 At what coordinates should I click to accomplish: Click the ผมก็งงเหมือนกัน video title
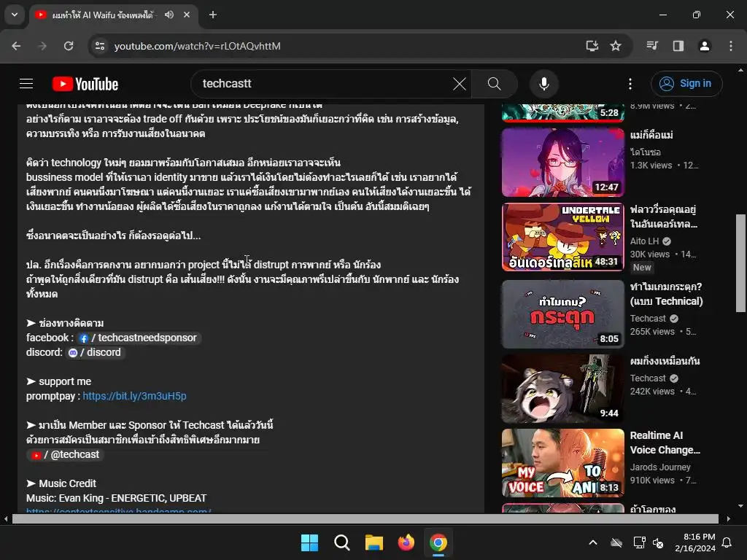665,361
